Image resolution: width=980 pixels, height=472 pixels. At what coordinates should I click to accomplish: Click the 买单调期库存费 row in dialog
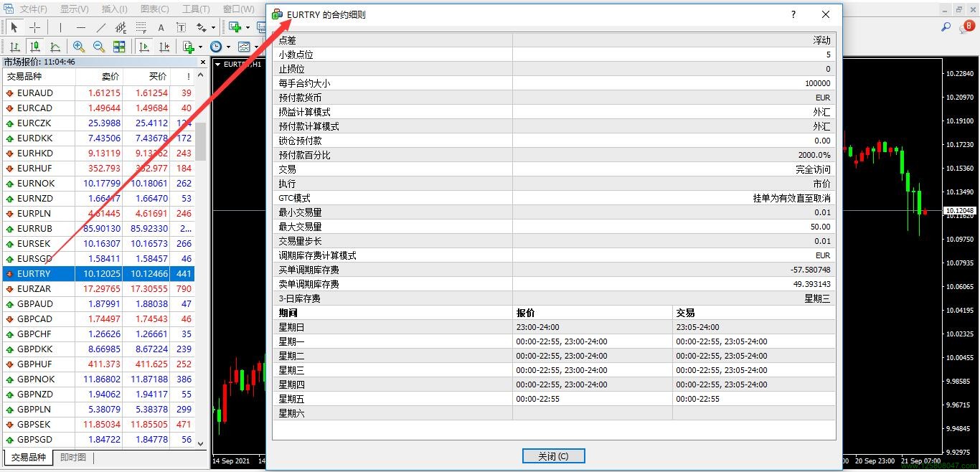(554, 270)
